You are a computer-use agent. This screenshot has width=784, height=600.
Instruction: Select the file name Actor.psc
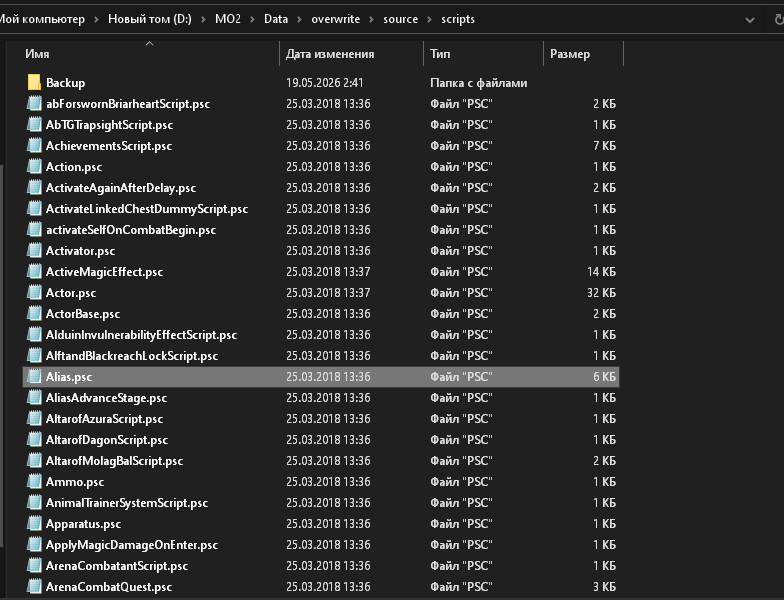tap(71, 293)
